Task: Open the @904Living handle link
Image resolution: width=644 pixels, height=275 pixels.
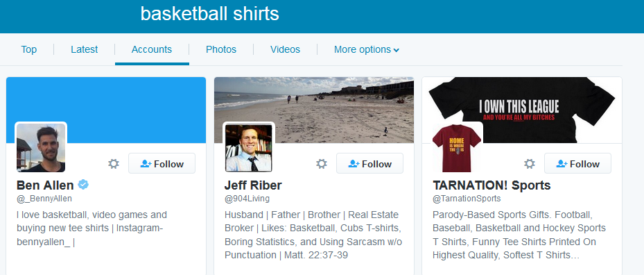Action: [x=247, y=199]
